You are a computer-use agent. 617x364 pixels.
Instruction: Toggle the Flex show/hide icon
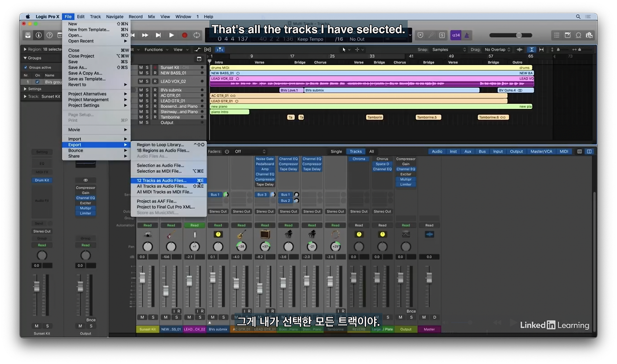tap(208, 50)
